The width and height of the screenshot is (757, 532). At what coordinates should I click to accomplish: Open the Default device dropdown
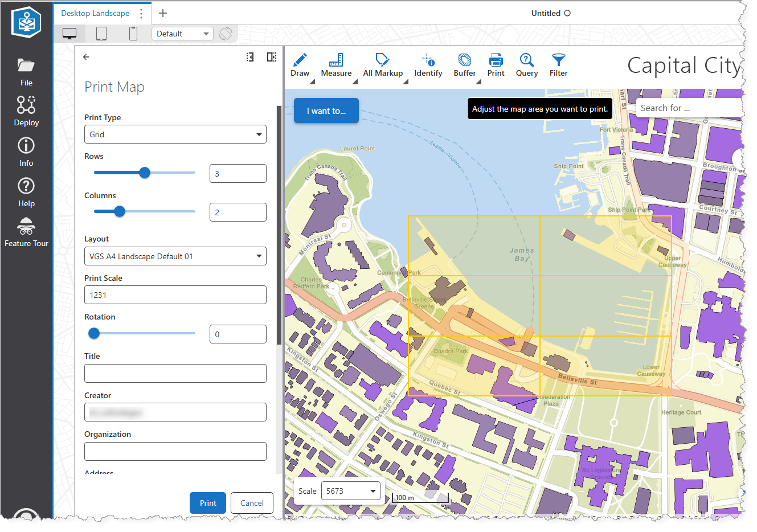click(x=183, y=34)
